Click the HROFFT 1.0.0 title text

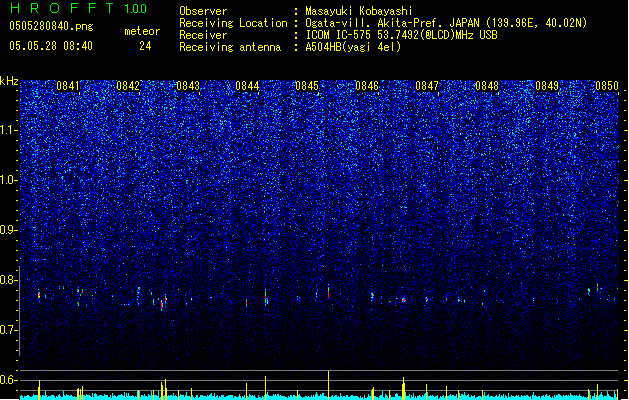[79, 8]
